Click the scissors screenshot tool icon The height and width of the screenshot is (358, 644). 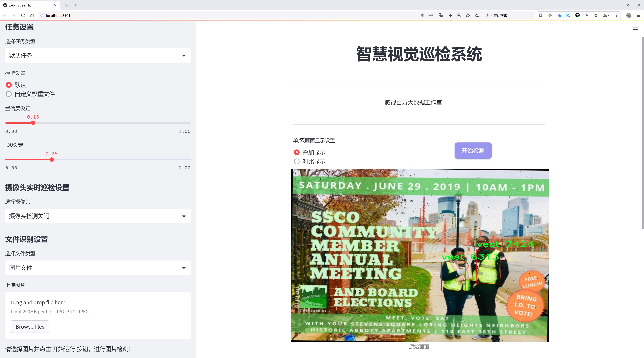coord(605,16)
